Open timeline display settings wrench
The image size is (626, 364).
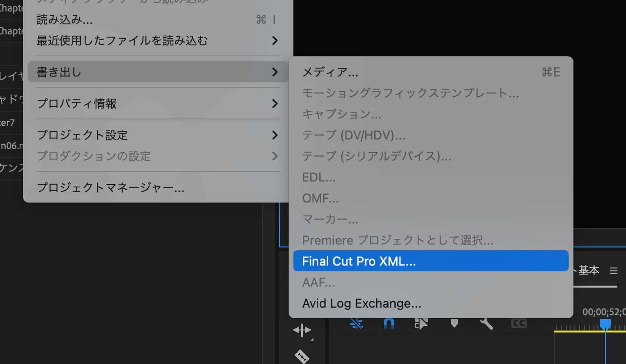pos(486,323)
